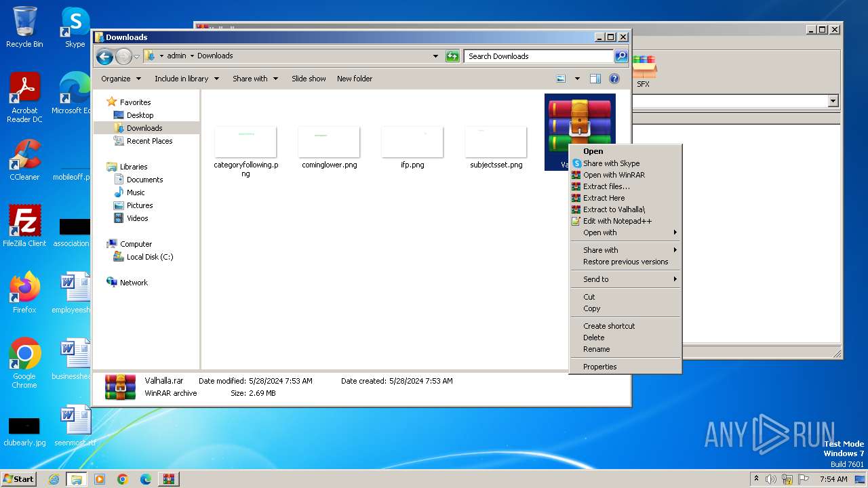Show hidden tray icons arrow
The height and width of the screenshot is (488, 868).
click(x=756, y=479)
